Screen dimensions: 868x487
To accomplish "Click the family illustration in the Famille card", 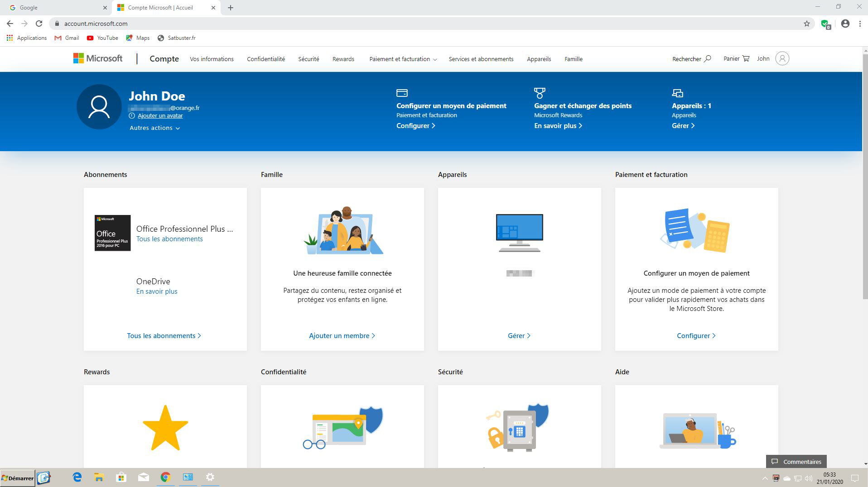I will click(342, 230).
